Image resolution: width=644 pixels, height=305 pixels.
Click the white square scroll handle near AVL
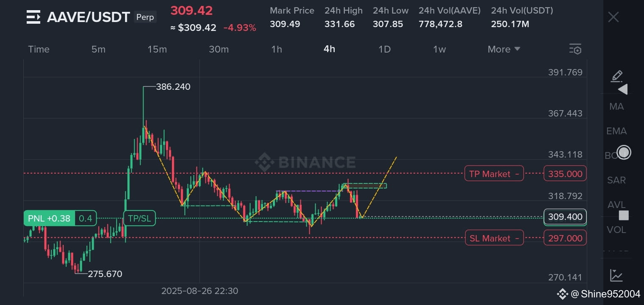624,216
